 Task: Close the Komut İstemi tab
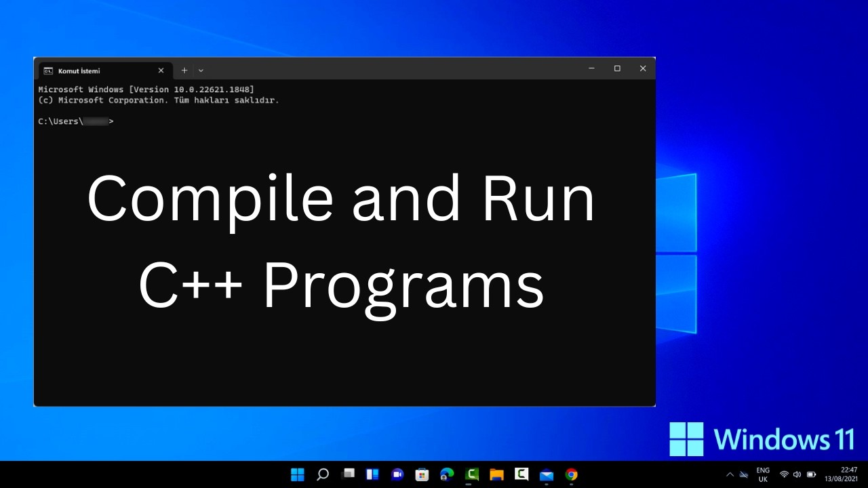pyautogui.click(x=161, y=70)
